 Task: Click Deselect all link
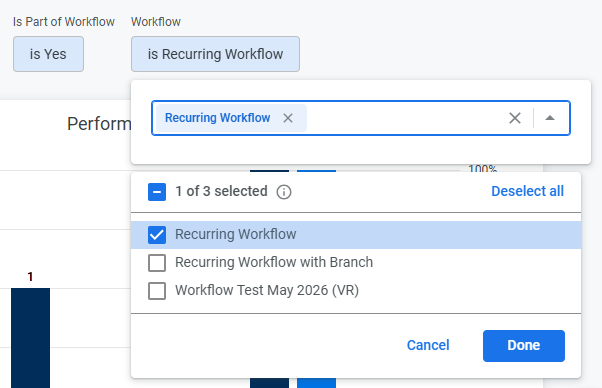tap(528, 191)
